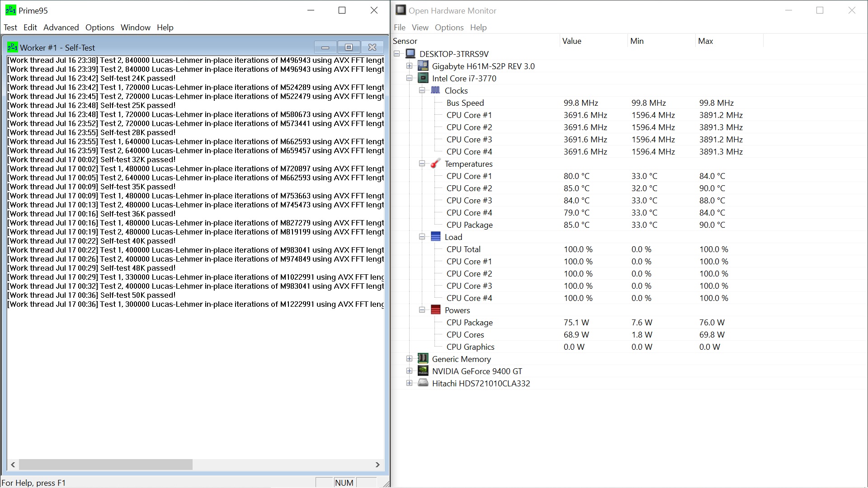Image resolution: width=868 pixels, height=488 pixels.
Task: Click the Self-test 50K passed log line
Action: [91, 295]
